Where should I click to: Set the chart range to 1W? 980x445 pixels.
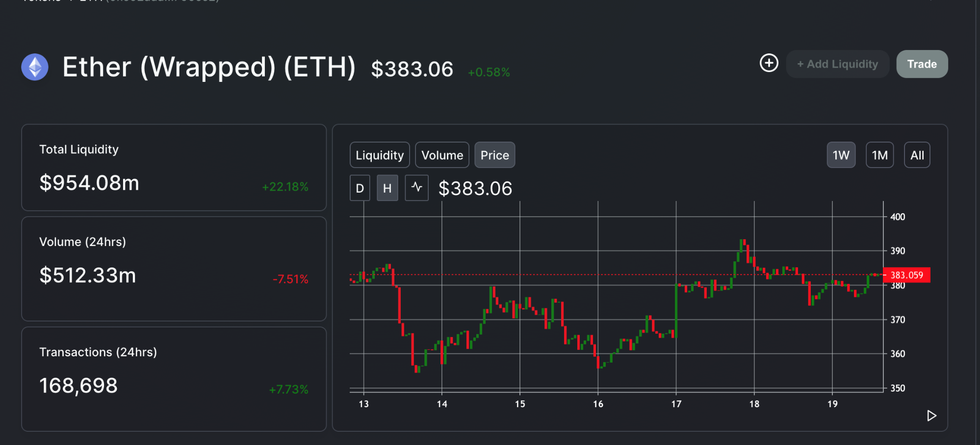[x=841, y=155]
